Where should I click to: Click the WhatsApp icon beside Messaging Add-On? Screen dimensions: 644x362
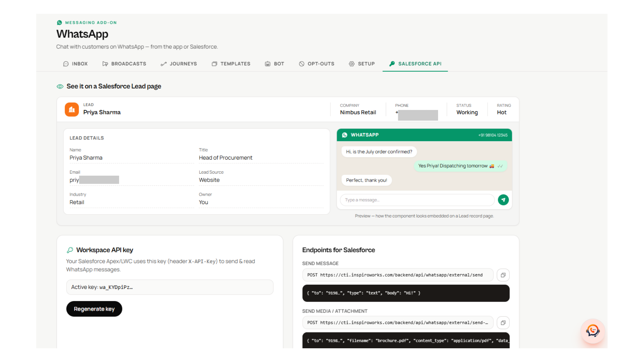[59, 22]
